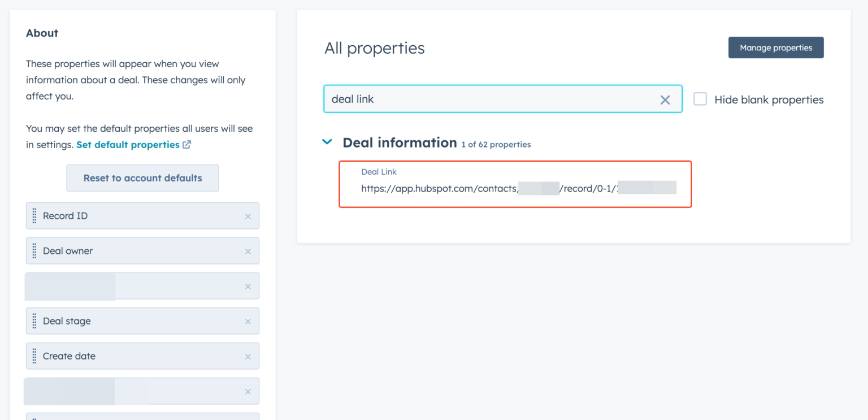Remove the Deal stage property
Screen dimensions: 868x420
248,321
